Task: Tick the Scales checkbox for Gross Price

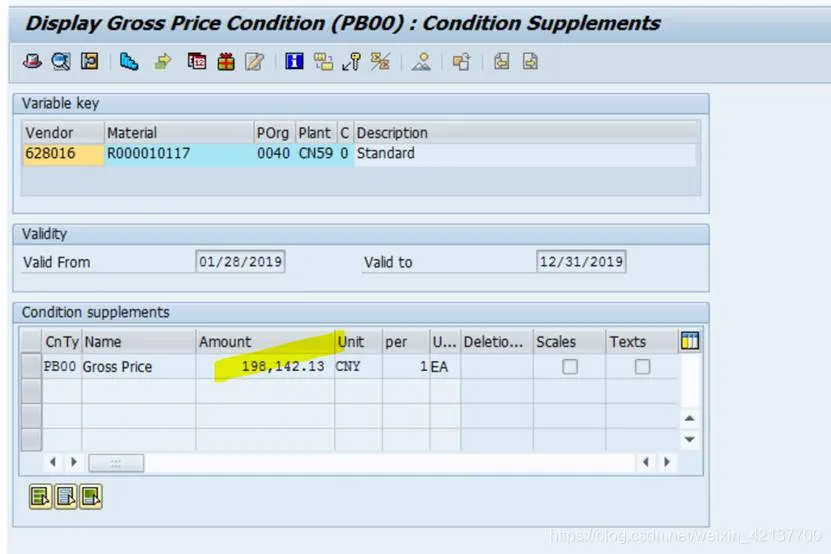Action: click(x=570, y=366)
